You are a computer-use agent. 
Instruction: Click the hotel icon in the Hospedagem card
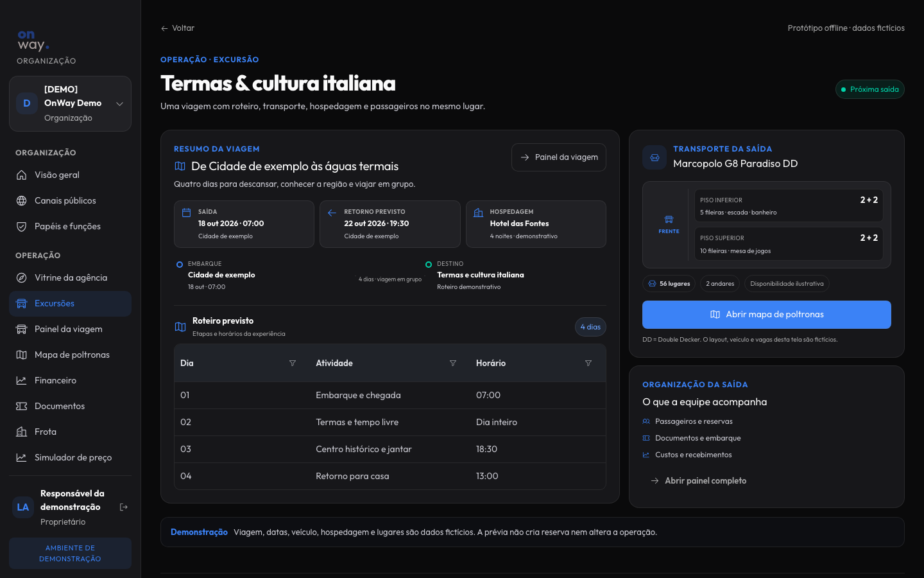tap(478, 213)
